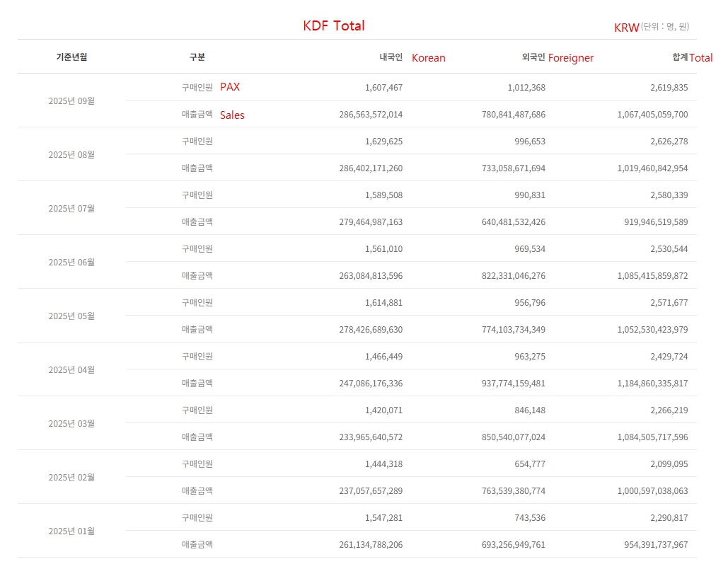Click the red KDF Total title
Screen dimensions: 728x564
point(334,26)
